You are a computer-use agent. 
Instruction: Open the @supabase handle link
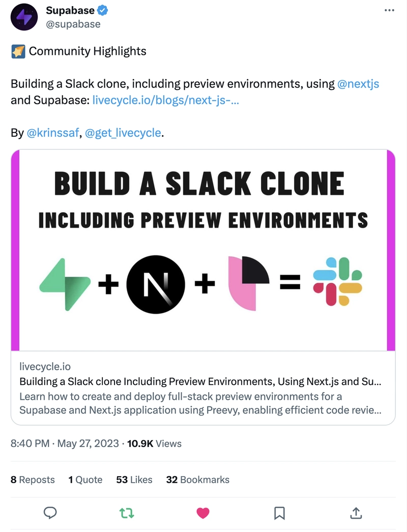pos(73,24)
